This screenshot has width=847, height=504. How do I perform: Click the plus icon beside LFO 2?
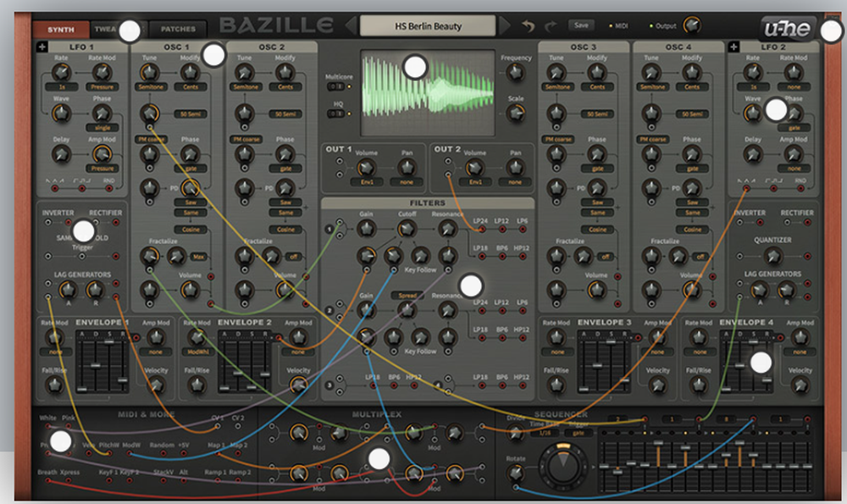click(x=733, y=47)
